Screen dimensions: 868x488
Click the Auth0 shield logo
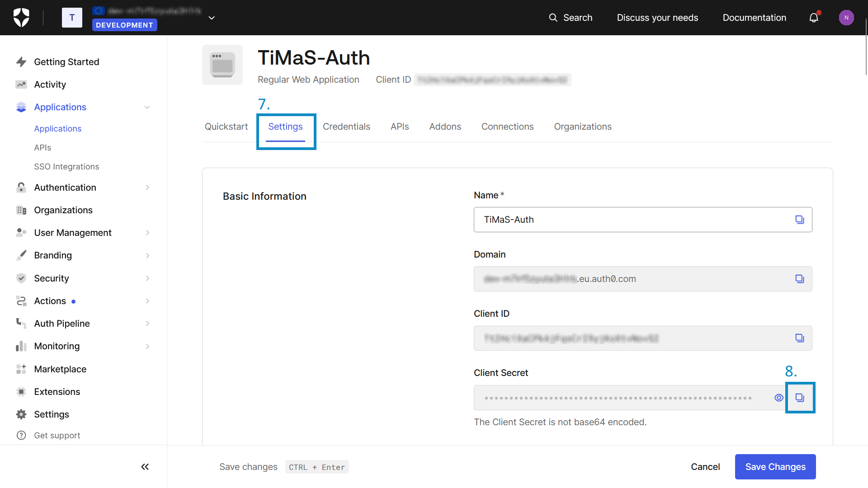(21, 18)
